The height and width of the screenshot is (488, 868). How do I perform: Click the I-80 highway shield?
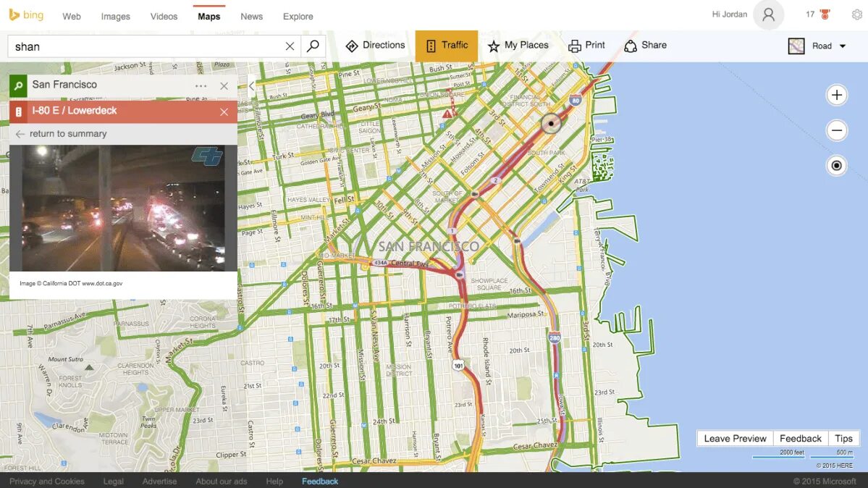click(576, 100)
